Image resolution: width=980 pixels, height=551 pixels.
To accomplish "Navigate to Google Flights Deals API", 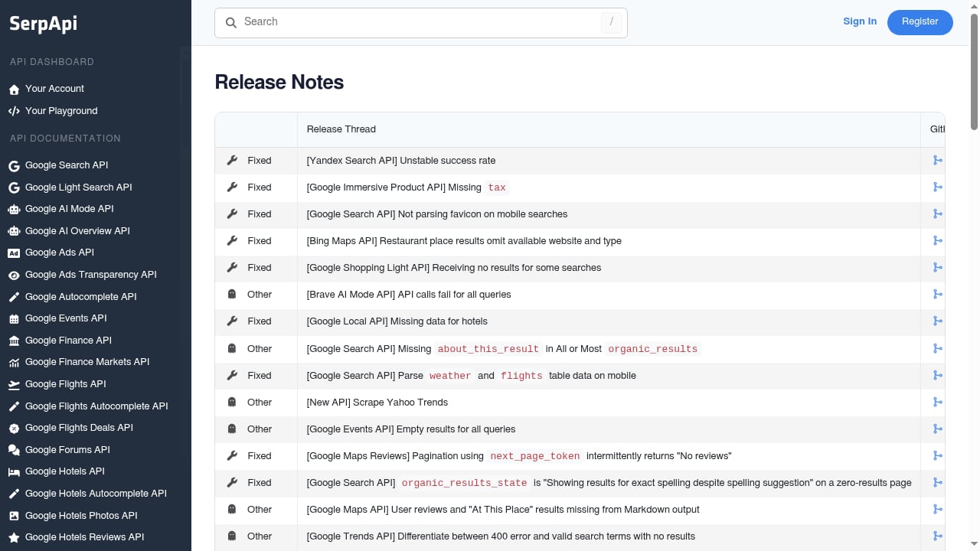I will pos(79,428).
